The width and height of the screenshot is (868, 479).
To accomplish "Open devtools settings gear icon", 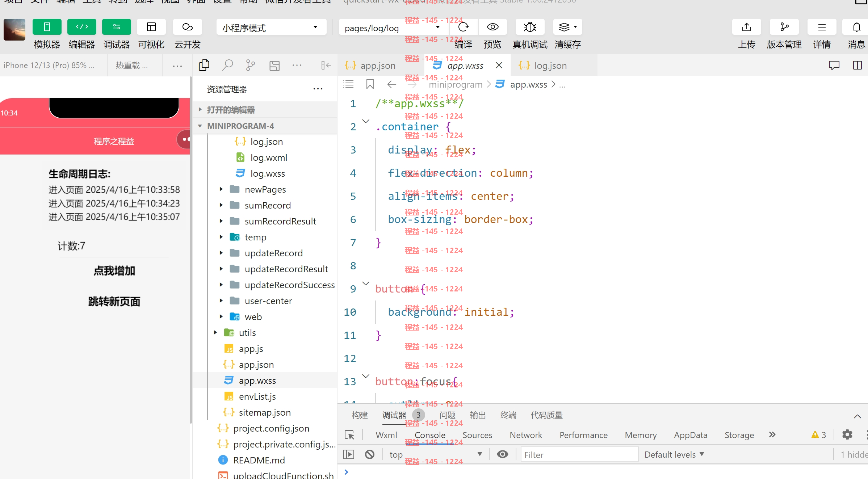I will pyautogui.click(x=847, y=434).
